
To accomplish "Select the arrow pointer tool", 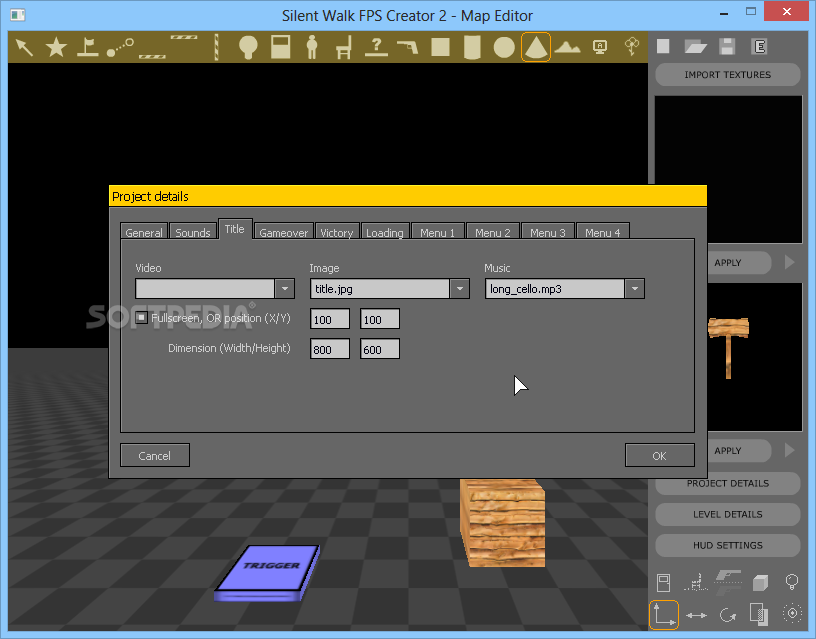I will 24,47.
